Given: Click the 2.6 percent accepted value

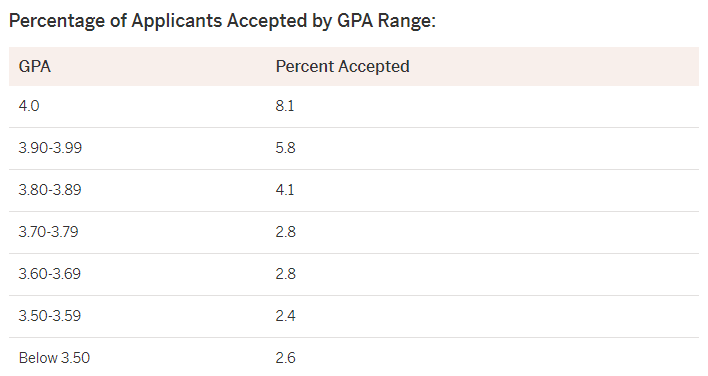Looking at the screenshot, I should pyautogui.click(x=285, y=358).
